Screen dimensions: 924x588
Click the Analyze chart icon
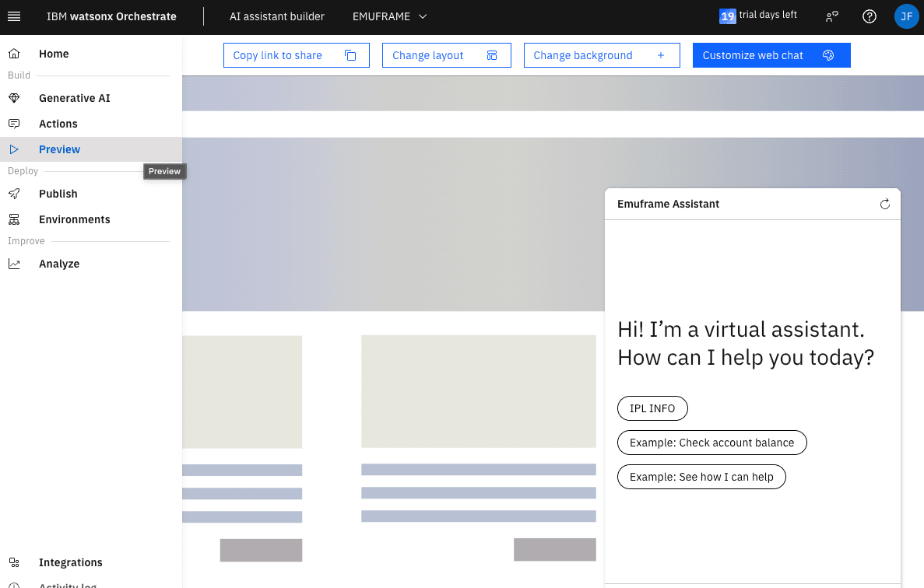pyautogui.click(x=14, y=264)
